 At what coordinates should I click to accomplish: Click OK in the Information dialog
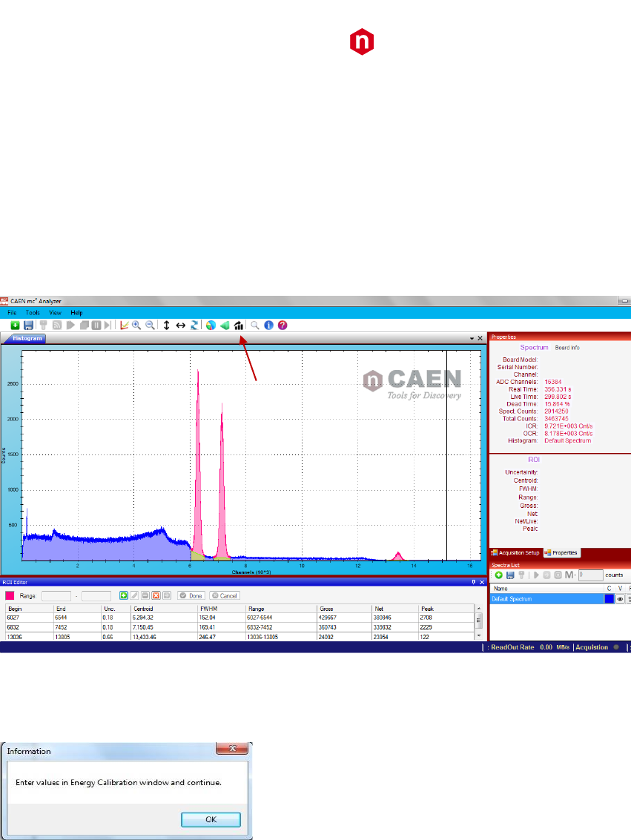click(211, 820)
